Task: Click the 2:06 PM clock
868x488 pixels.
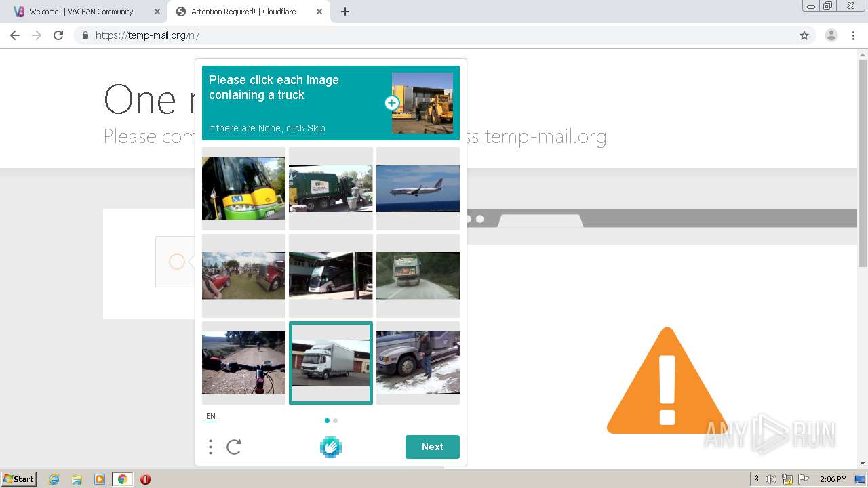Action: [x=833, y=479]
